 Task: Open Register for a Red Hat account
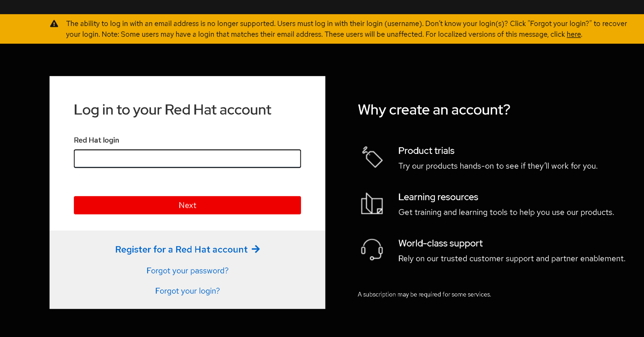tap(181, 249)
